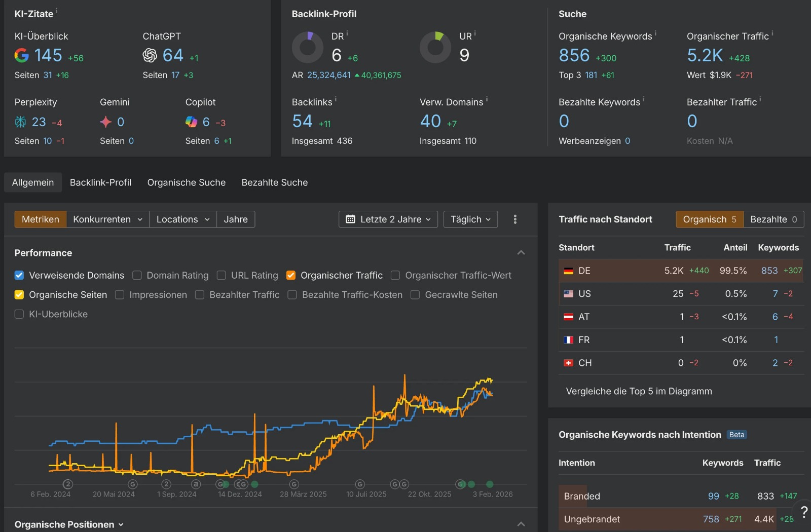The height and width of the screenshot is (532, 811).
Task: Click the DR donut chart indicator
Action: point(307,48)
